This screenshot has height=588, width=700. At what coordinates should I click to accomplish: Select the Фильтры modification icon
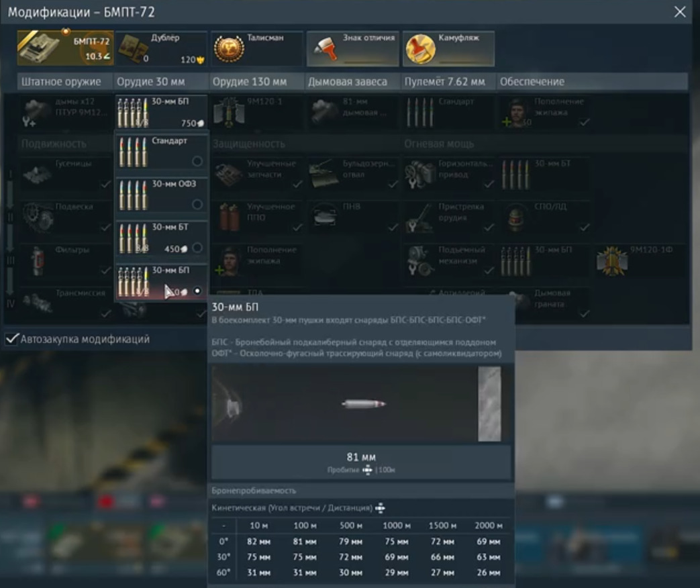pyautogui.click(x=38, y=260)
